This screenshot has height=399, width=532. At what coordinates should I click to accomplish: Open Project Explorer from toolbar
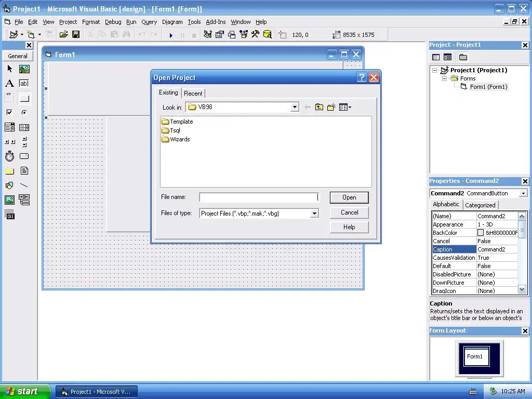[208, 35]
